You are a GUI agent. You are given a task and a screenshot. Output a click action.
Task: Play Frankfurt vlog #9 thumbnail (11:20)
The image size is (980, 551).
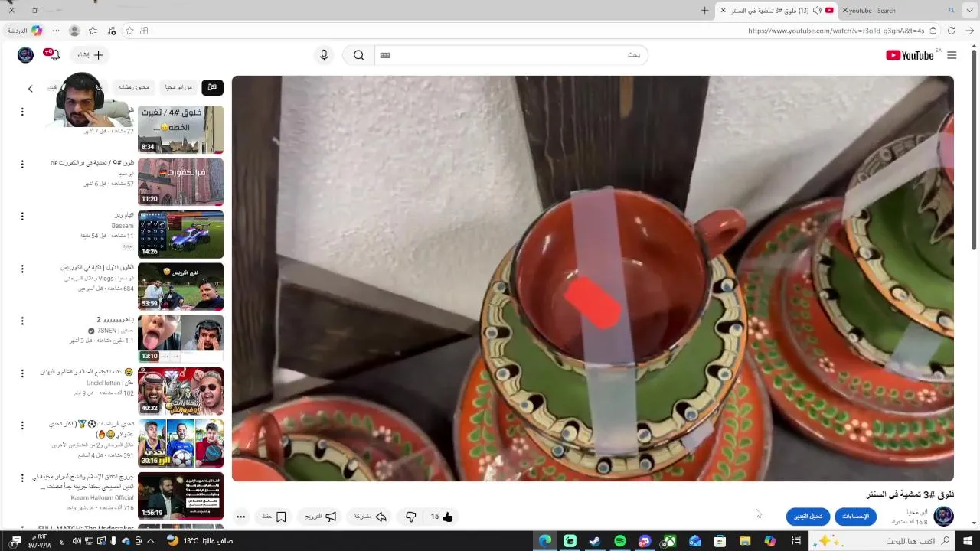[x=181, y=182]
